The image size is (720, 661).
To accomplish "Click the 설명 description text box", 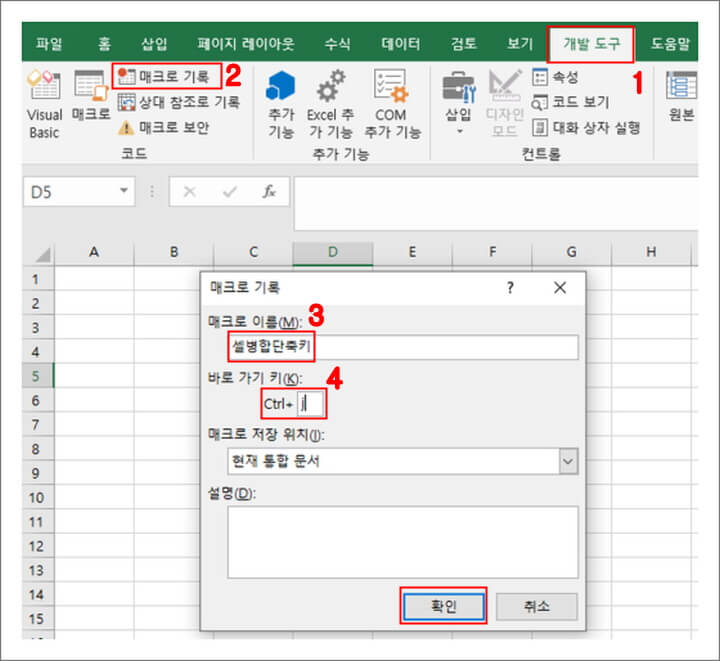I will coord(403,542).
